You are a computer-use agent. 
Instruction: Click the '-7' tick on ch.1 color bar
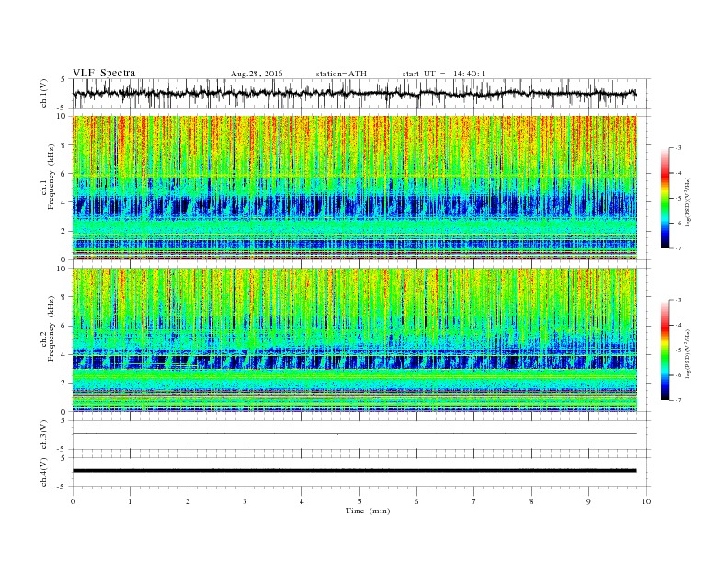click(678, 248)
